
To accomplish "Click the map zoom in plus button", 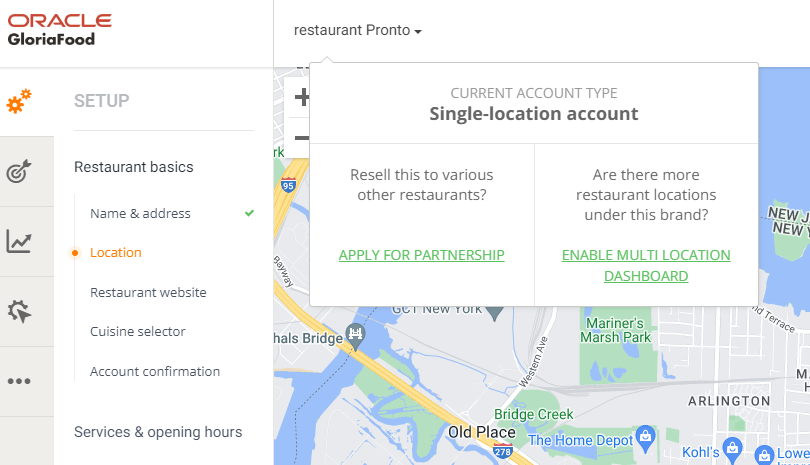I will (x=302, y=97).
